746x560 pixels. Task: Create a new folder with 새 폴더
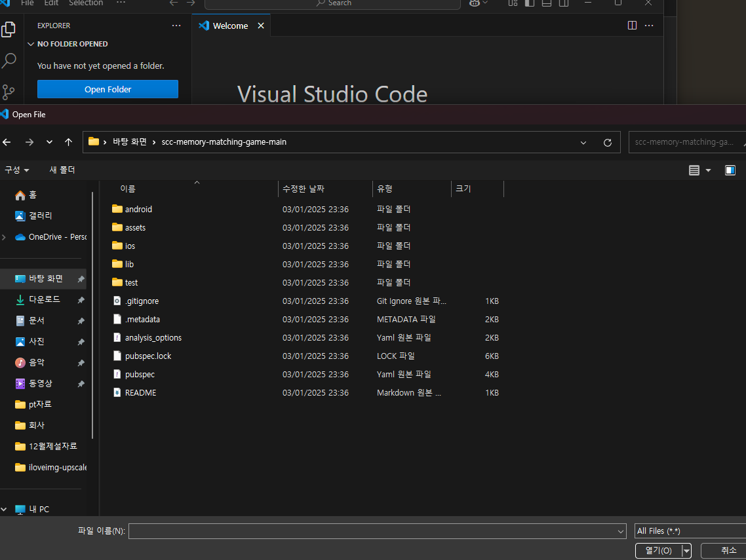62,170
